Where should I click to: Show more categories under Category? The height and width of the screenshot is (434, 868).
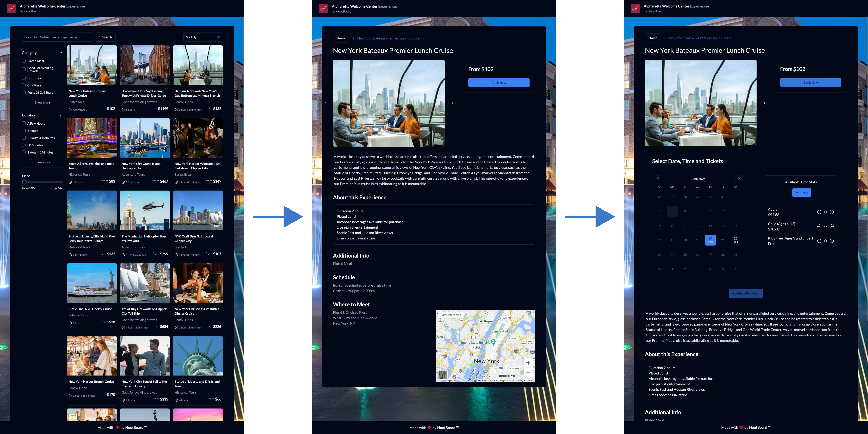(x=42, y=102)
